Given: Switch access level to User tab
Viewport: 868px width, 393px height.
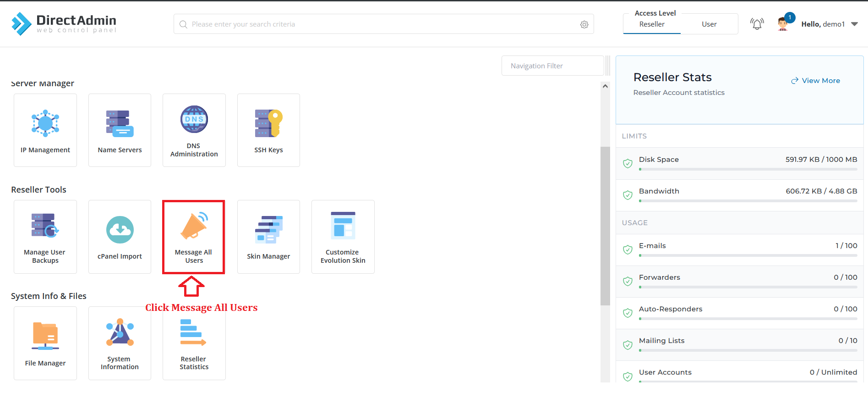Looking at the screenshot, I should click(709, 24).
